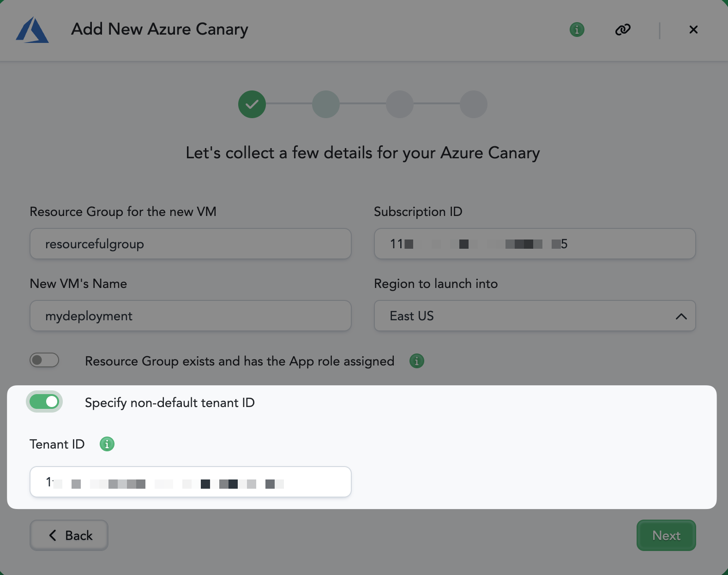Focus the Subscription ID field
Screen dimensions: 728x575
(535, 244)
